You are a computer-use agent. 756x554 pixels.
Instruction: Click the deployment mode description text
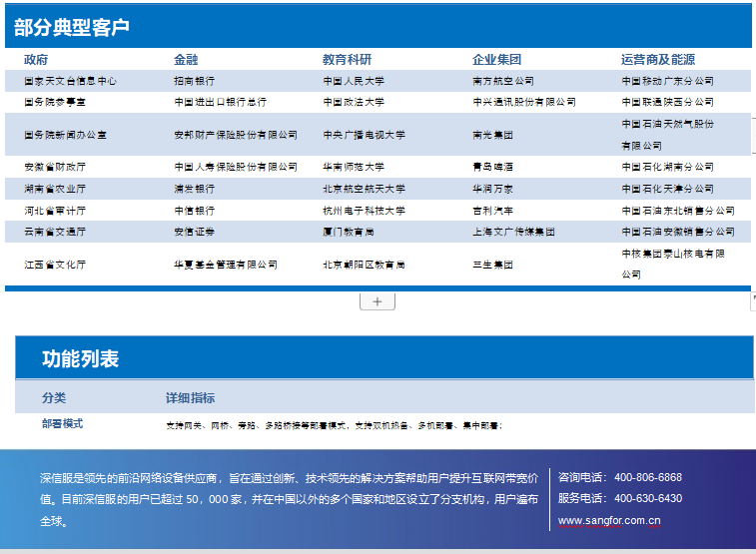point(335,425)
